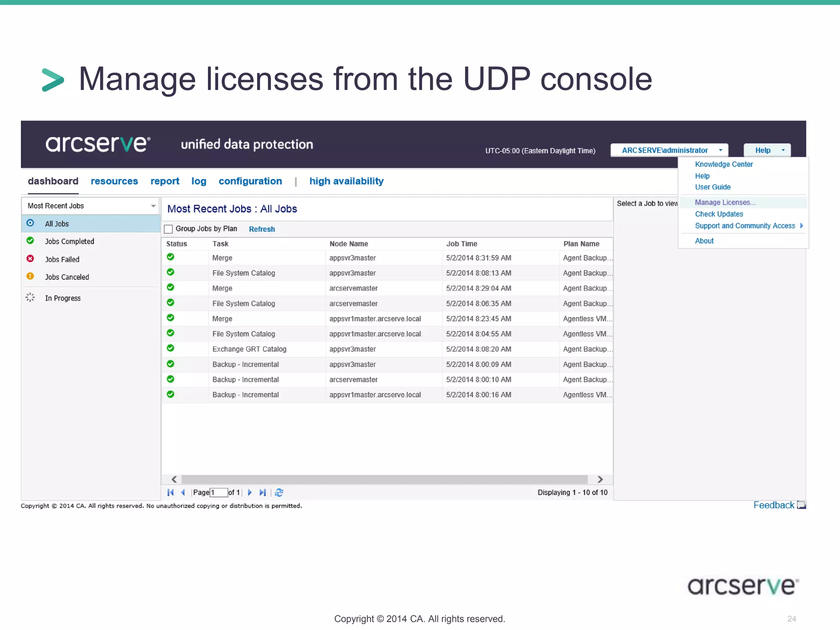
Task: Open the report tab
Action: (165, 181)
